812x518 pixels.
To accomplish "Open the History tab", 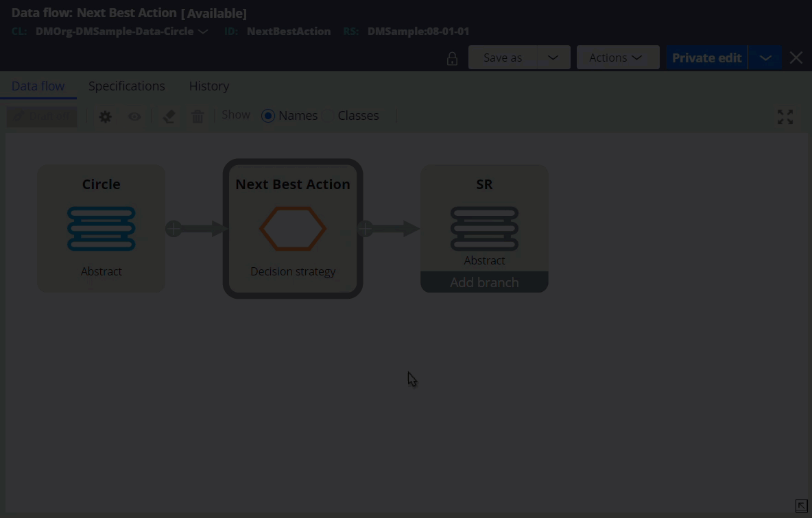I will [x=208, y=86].
